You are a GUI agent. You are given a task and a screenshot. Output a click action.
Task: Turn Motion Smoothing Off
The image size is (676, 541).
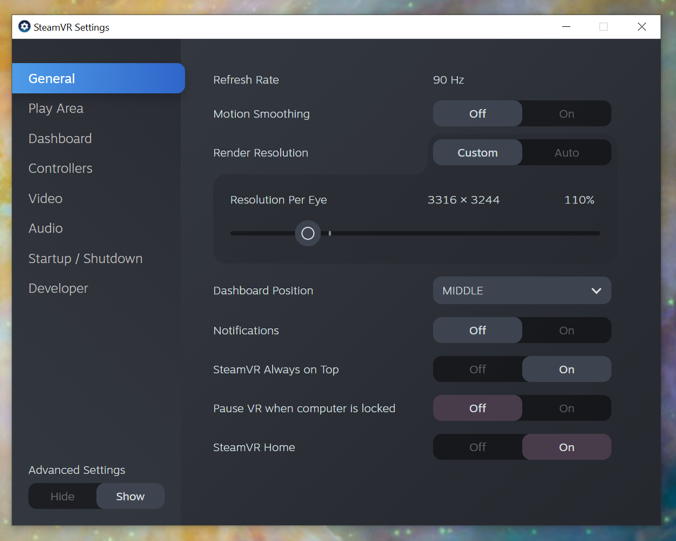477,114
